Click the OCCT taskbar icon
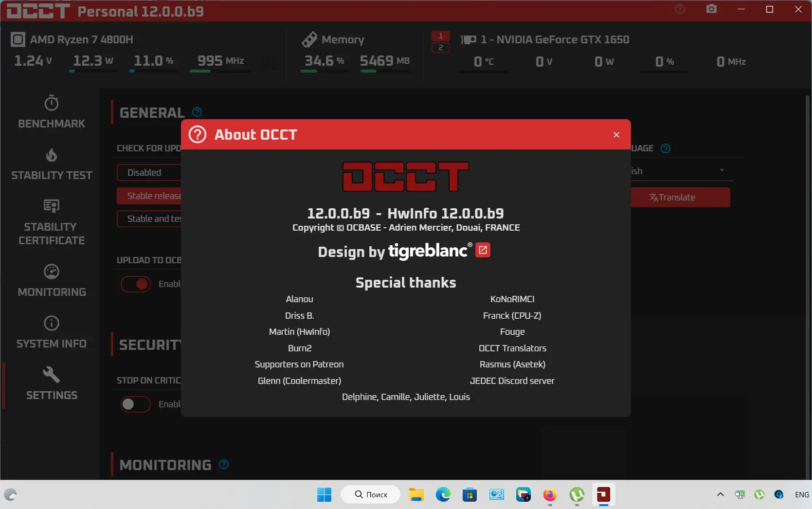 point(604,495)
